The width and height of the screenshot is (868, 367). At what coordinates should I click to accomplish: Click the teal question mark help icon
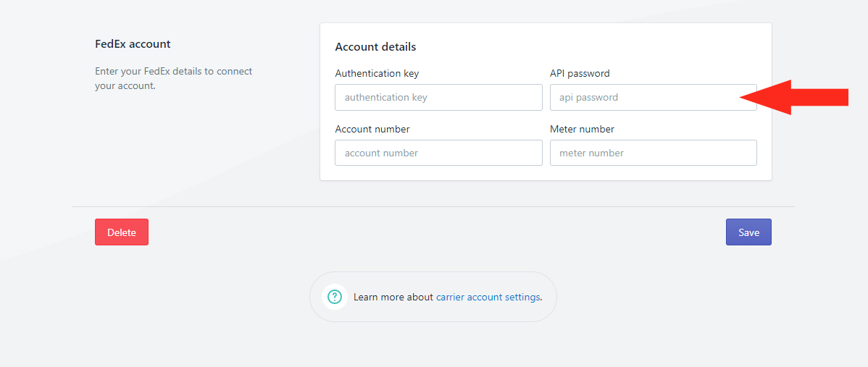(334, 297)
